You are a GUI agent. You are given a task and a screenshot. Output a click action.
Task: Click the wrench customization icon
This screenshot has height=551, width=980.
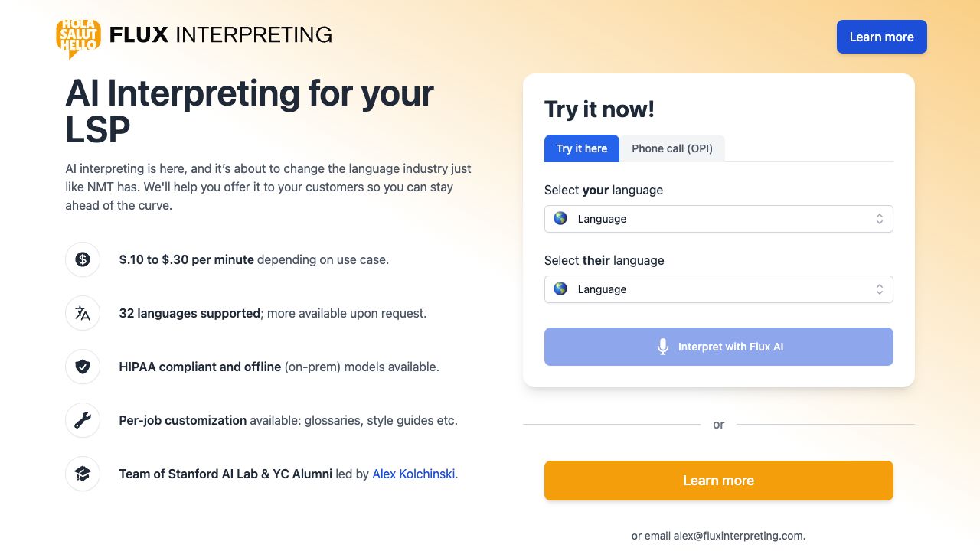[83, 420]
